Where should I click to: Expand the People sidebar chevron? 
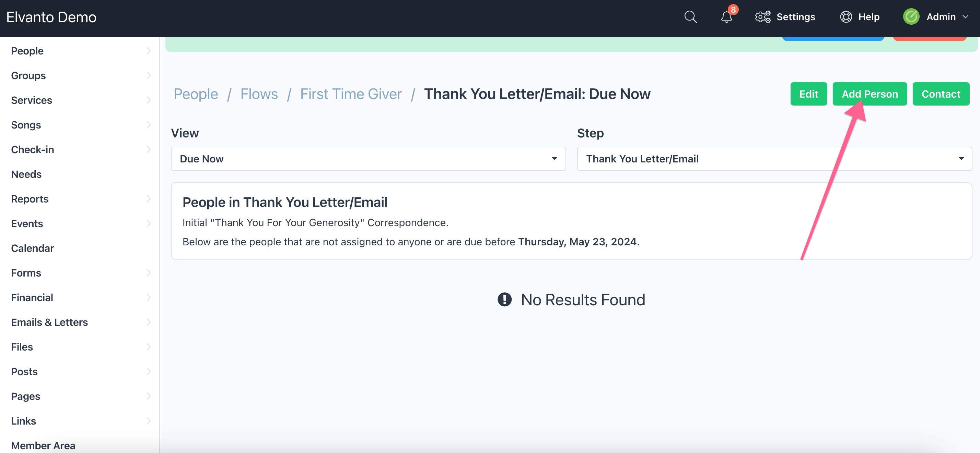coord(148,51)
